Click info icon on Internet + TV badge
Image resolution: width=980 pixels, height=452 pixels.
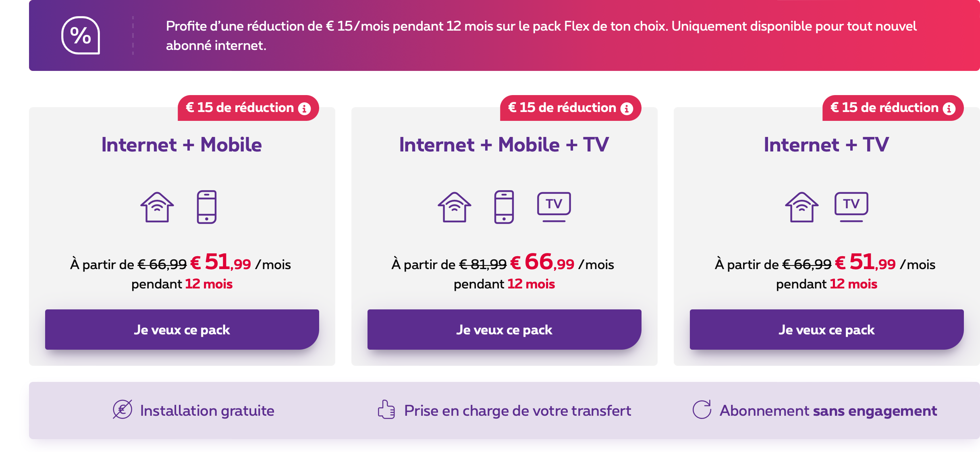[949, 108]
